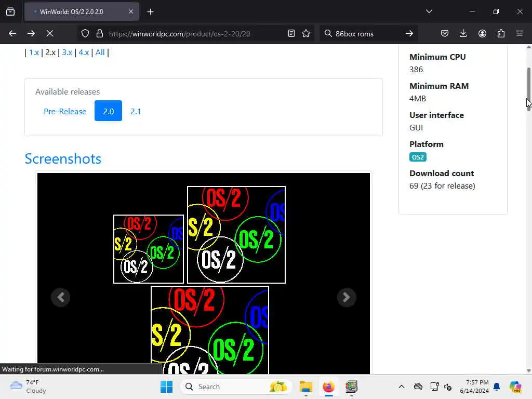Click the scrollbar down arrow

(528, 371)
